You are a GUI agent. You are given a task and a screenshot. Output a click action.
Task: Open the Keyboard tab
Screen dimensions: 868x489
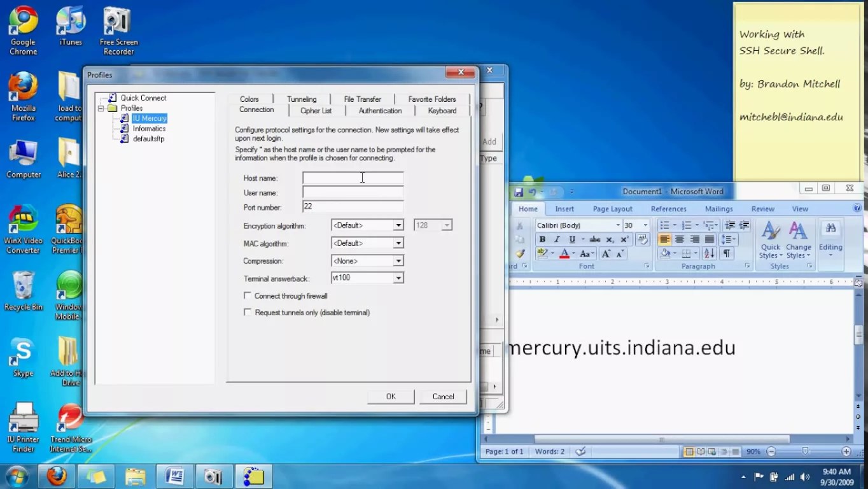click(x=442, y=110)
